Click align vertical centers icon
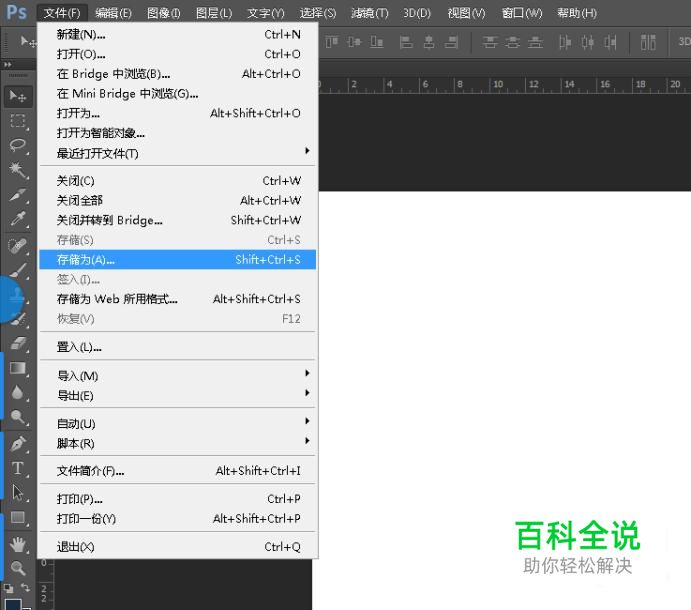This screenshot has height=610, width=691. point(354,42)
